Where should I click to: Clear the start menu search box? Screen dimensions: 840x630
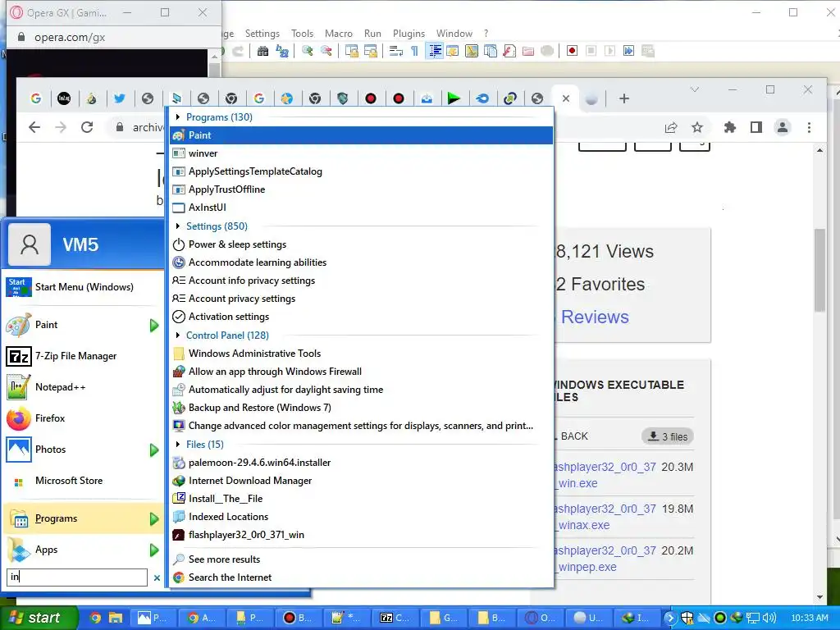(157, 577)
